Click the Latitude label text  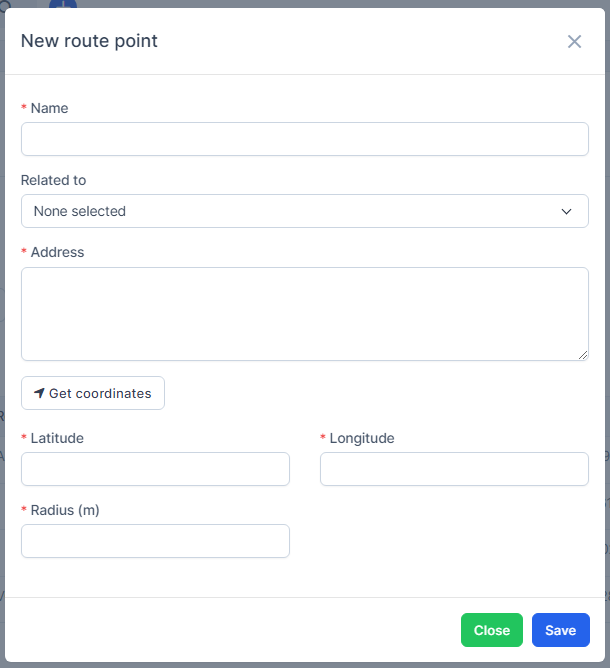point(57,438)
